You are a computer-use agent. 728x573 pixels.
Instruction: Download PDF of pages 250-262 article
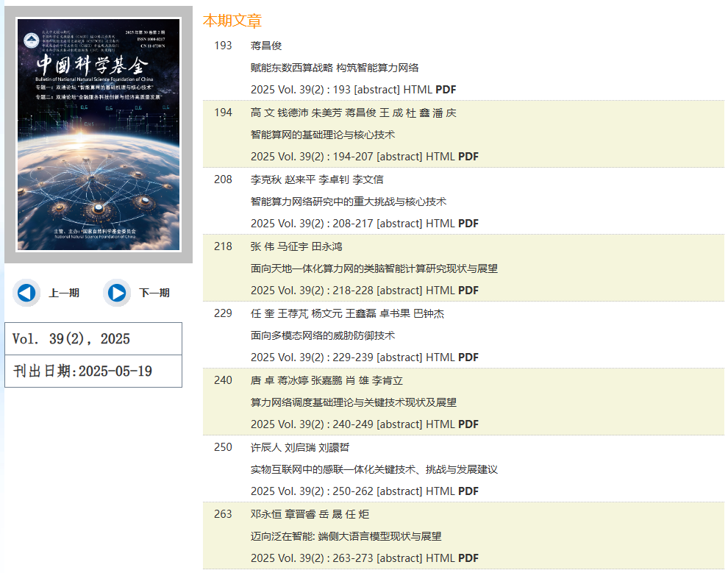tap(468, 491)
